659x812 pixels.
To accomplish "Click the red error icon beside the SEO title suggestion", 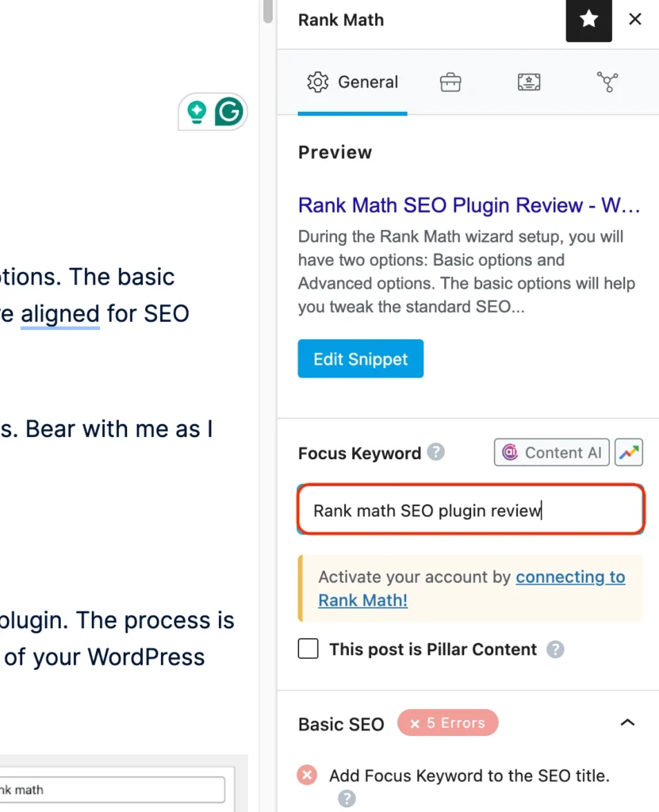I will [307, 775].
